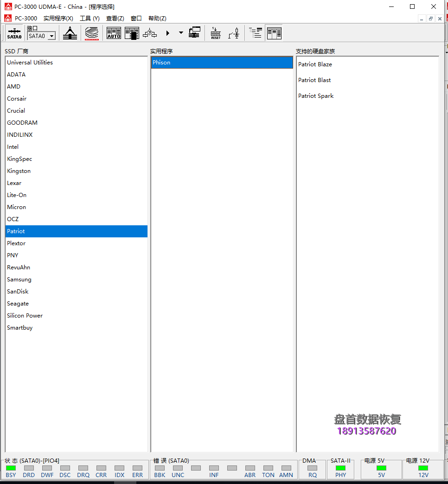Click the AUTO detection toolbar icon

point(114,33)
